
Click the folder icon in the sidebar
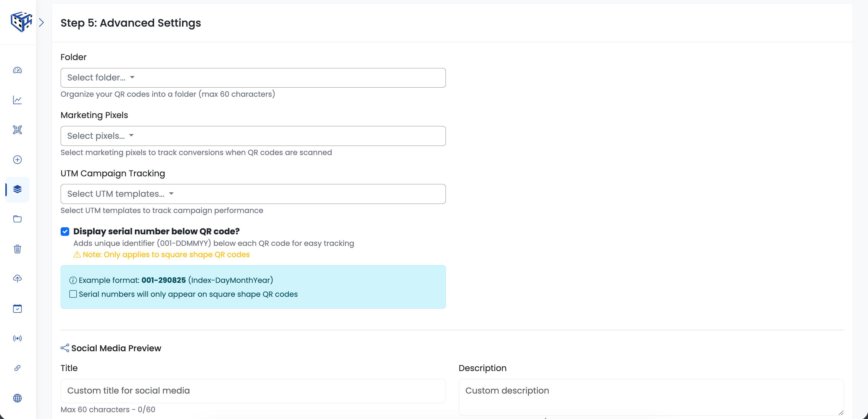point(17,219)
